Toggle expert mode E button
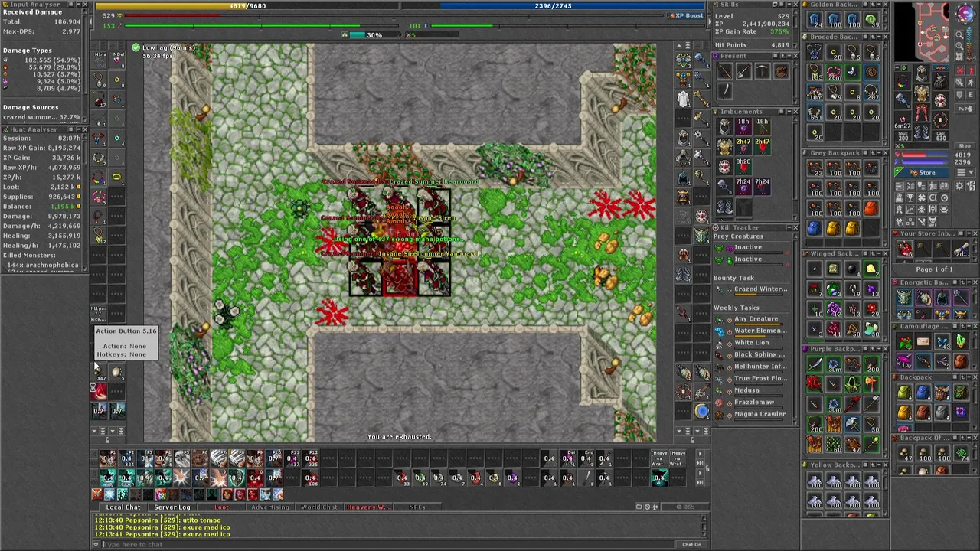980x551 pixels. tap(971, 95)
